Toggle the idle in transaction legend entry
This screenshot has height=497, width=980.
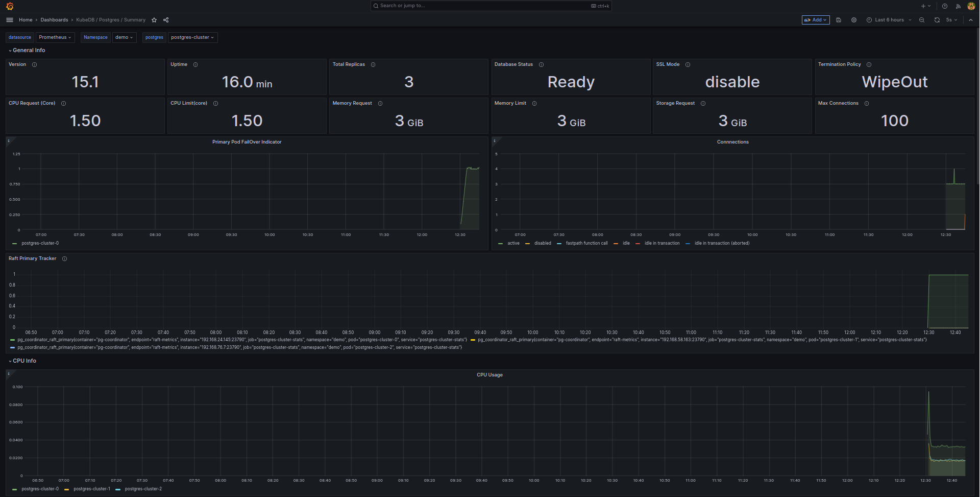[661, 243]
